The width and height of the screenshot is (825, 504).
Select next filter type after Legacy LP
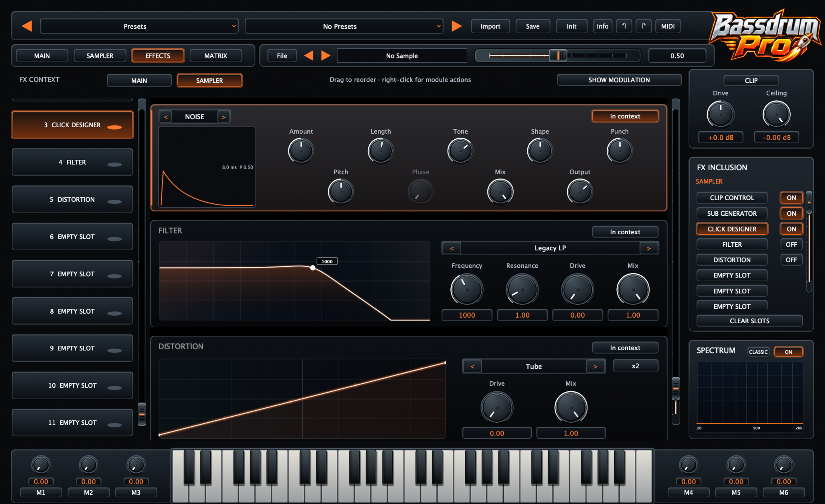pyautogui.click(x=649, y=248)
